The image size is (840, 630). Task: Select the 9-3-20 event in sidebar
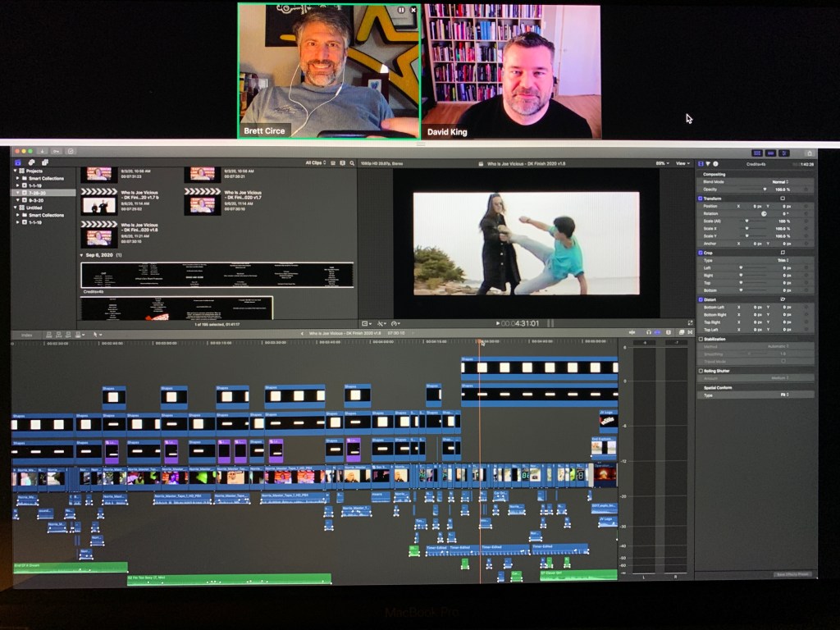(x=36, y=200)
